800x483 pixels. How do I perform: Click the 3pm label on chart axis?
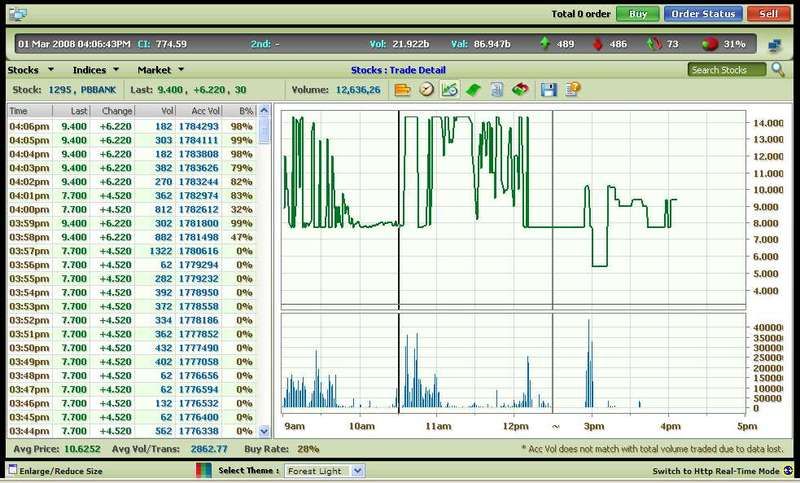(x=593, y=426)
